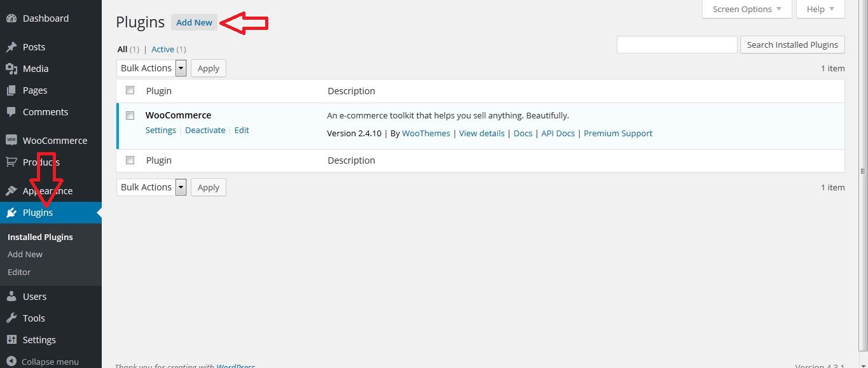Open the Premium Support link
Screen dimensions: 868x368
click(618, 133)
